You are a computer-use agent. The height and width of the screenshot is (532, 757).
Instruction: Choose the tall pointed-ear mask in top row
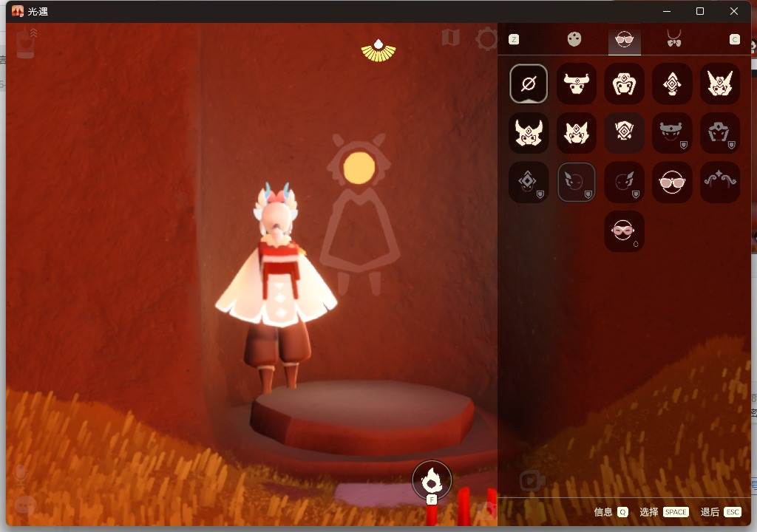pos(720,83)
